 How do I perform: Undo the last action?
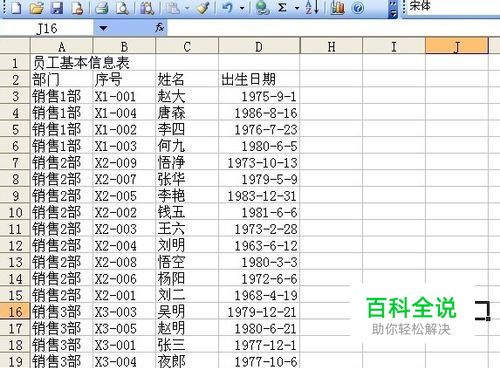point(227,7)
